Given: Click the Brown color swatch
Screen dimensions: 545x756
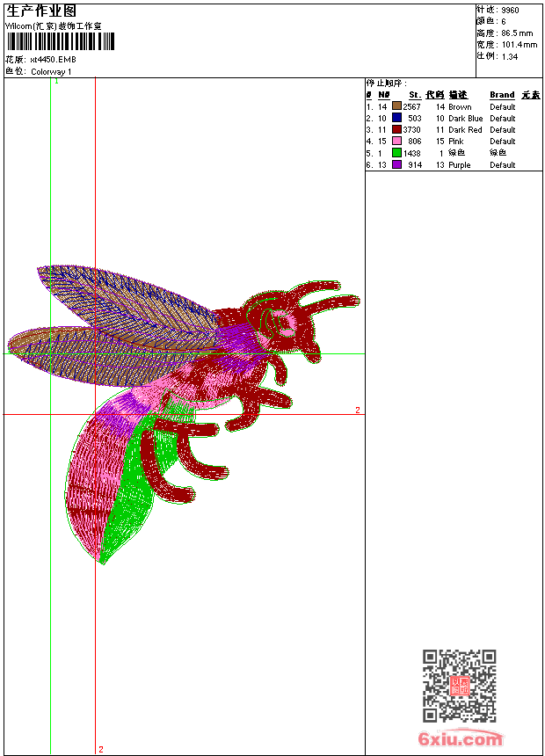Looking at the screenshot, I should pyautogui.click(x=397, y=106).
